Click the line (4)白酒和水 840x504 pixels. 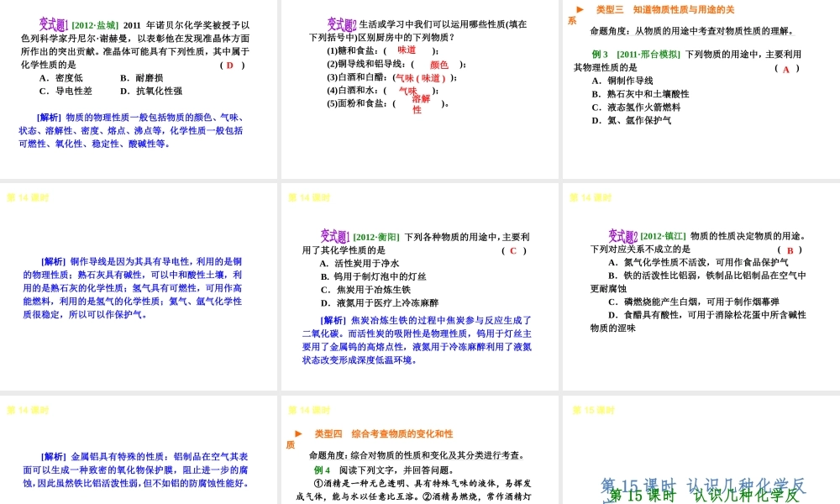(x=382, y=91)
